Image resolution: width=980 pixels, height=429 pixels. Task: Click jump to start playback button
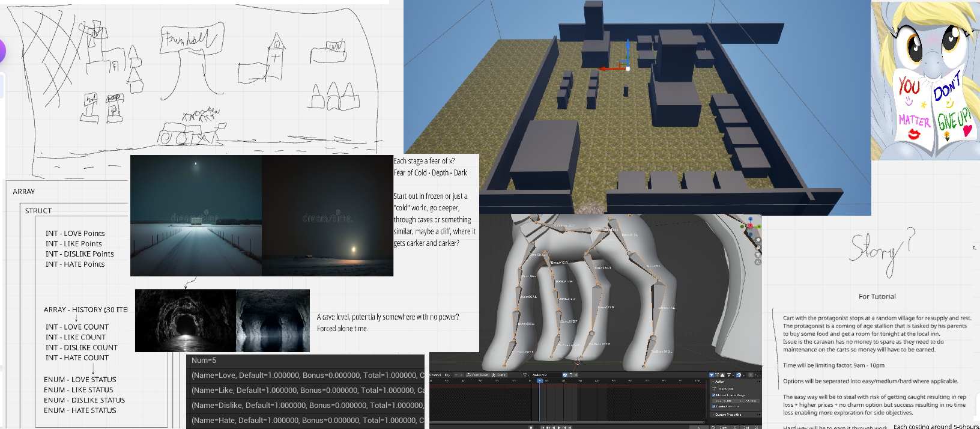point(542,428)
